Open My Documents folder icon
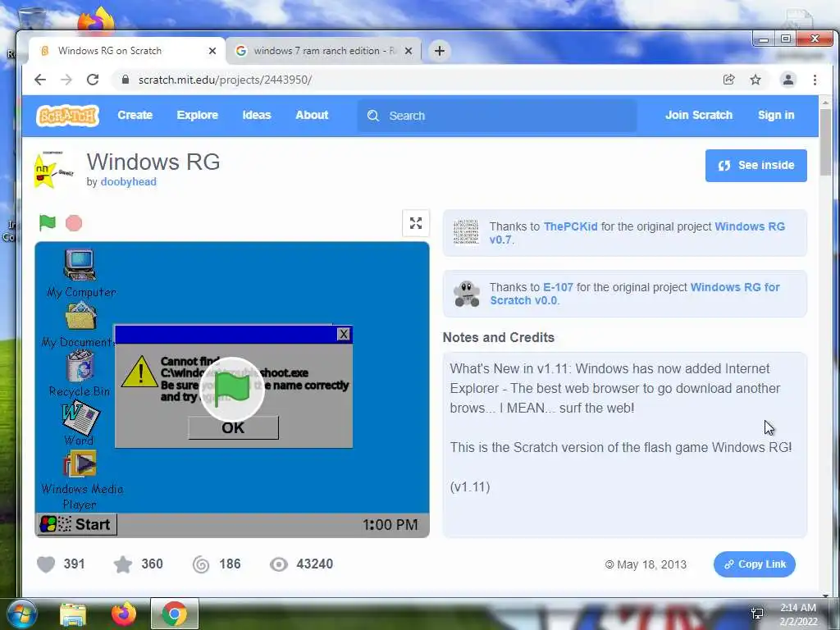The image size is (840, 630). coord(81,316)
